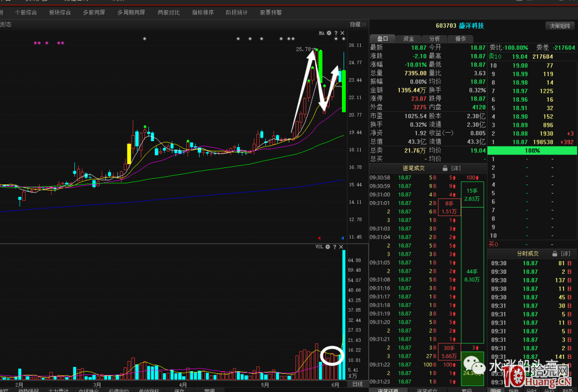The image size is (578, 392).
Task: Click 委差 value -217604
Action: click(565, 48)
